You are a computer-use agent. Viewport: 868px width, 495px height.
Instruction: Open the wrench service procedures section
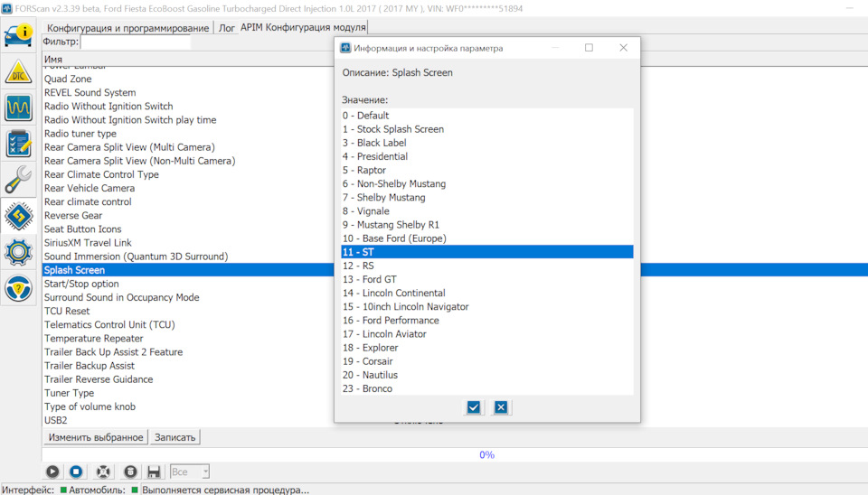pos(18,180)
